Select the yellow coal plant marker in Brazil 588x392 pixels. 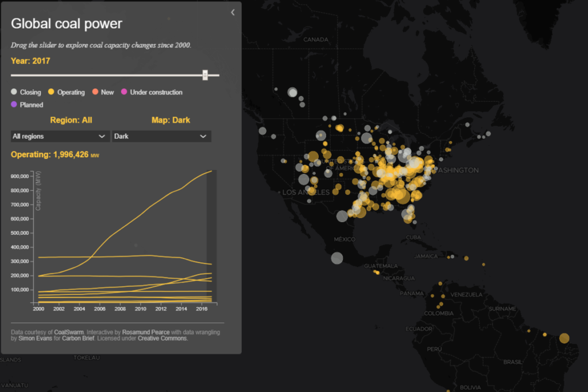point(564,337)
